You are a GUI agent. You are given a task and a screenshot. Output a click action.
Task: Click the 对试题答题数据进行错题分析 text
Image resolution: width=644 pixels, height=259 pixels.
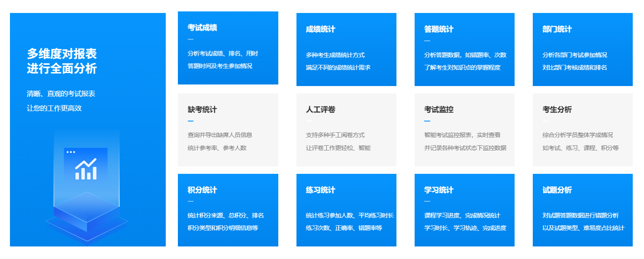point(580,215)
